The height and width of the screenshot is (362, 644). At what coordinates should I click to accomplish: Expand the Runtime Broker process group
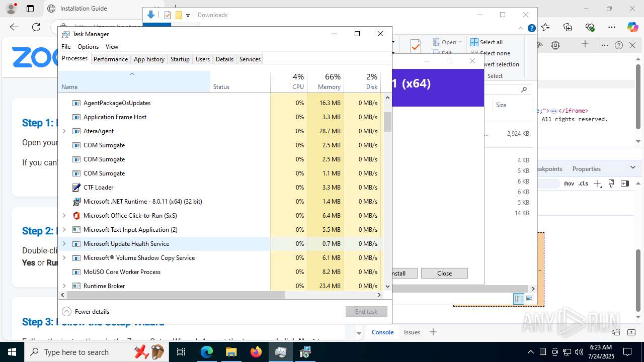pyautogui.click(x=64, y=286)
